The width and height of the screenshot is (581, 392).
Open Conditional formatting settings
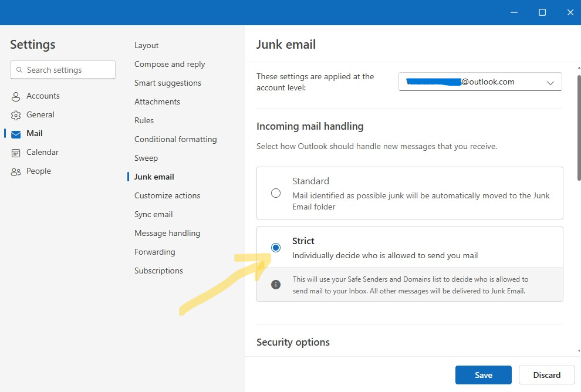point(175,139)
